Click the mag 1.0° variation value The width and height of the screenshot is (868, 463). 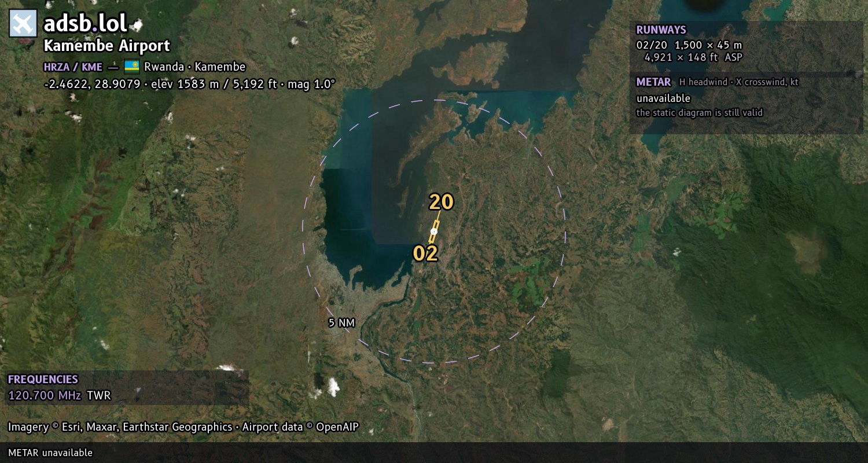click(x=311, y=84)
